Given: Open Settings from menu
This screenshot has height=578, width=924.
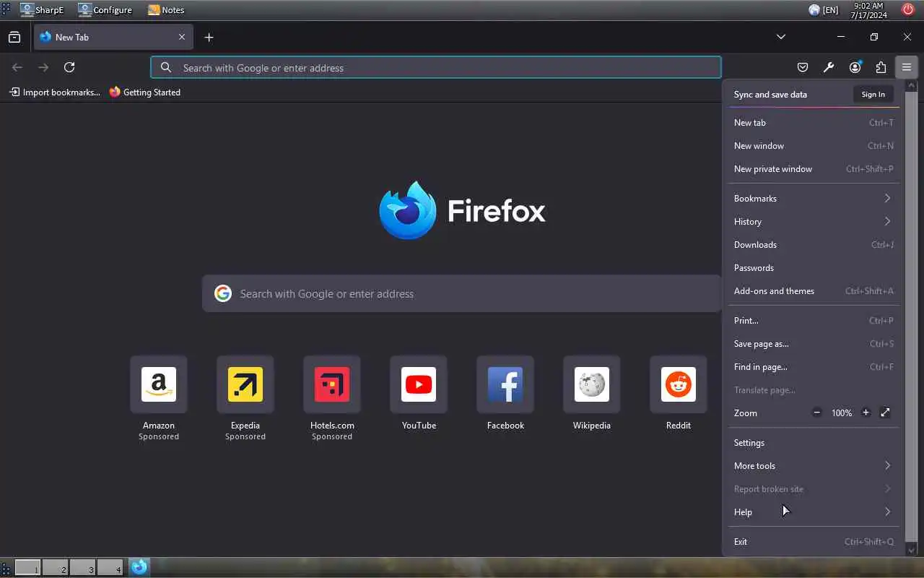Looking at the screenshot, I should pos(812,442).
